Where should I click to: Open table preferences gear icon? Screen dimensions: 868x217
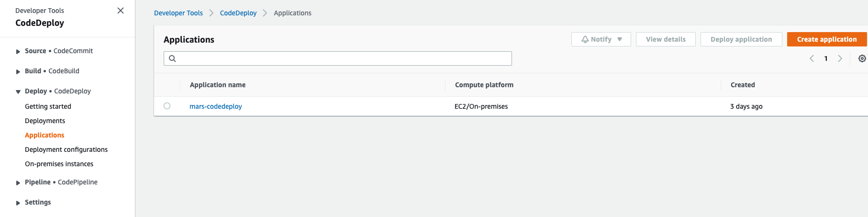point(862,58)
